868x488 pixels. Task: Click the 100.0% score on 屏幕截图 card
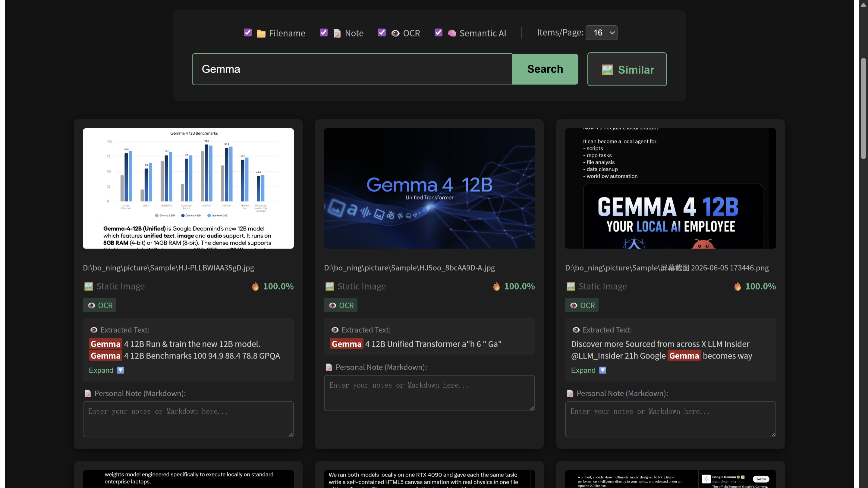click(x=760, y=286)
